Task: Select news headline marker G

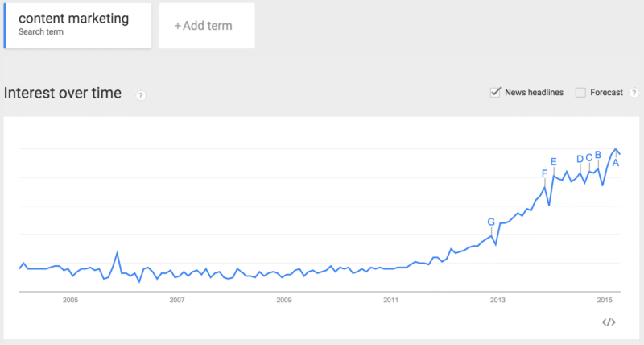Action: click(491, 222)
